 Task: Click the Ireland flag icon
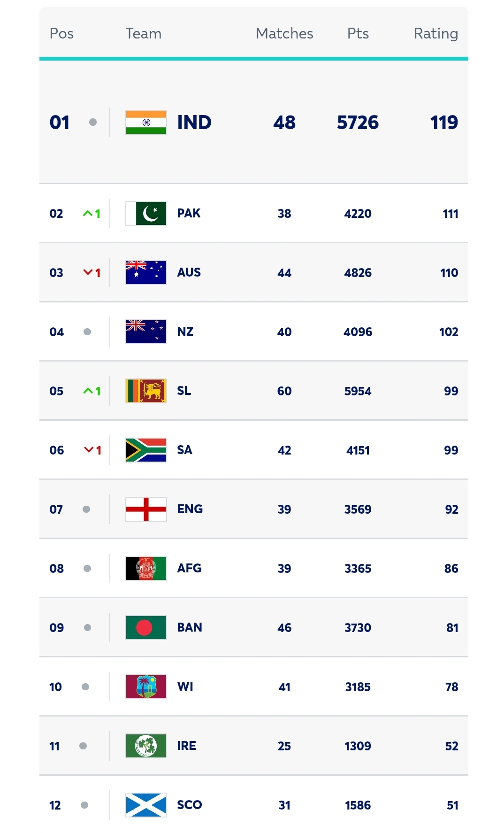pos(146,746)
